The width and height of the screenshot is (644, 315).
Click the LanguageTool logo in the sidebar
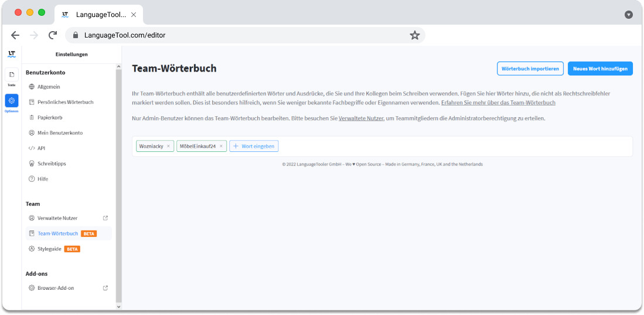(12, 55)
